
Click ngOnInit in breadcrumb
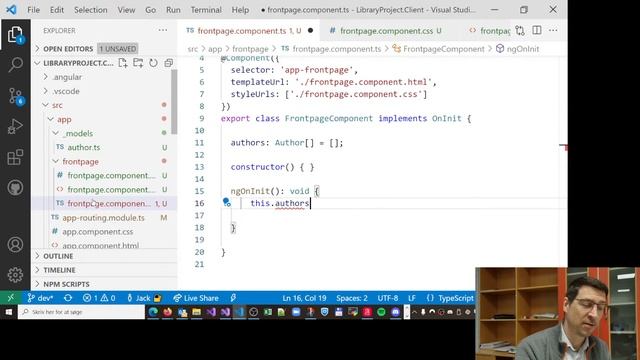coord(522,49)
